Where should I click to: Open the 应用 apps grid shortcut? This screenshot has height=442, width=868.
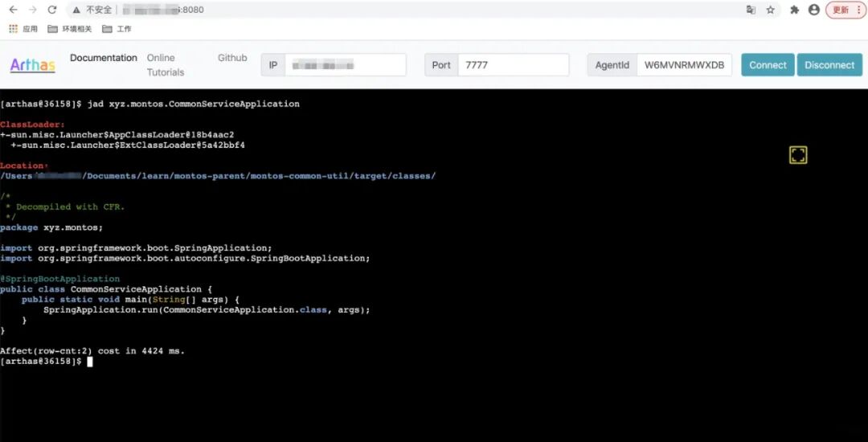(23, 29)
